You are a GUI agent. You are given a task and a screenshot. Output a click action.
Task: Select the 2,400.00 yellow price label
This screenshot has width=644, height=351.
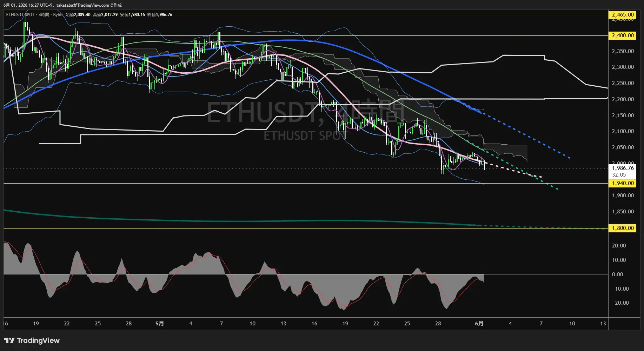pos(623,35)
